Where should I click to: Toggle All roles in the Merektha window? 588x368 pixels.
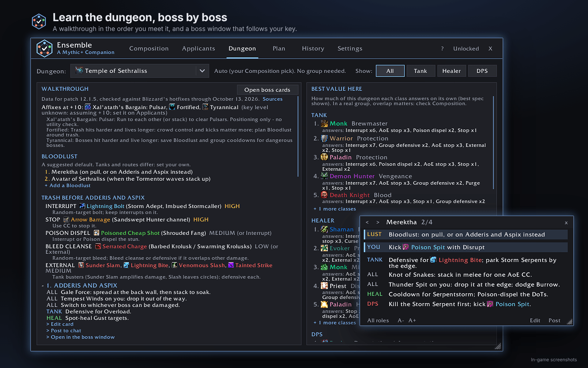(378, 320)
